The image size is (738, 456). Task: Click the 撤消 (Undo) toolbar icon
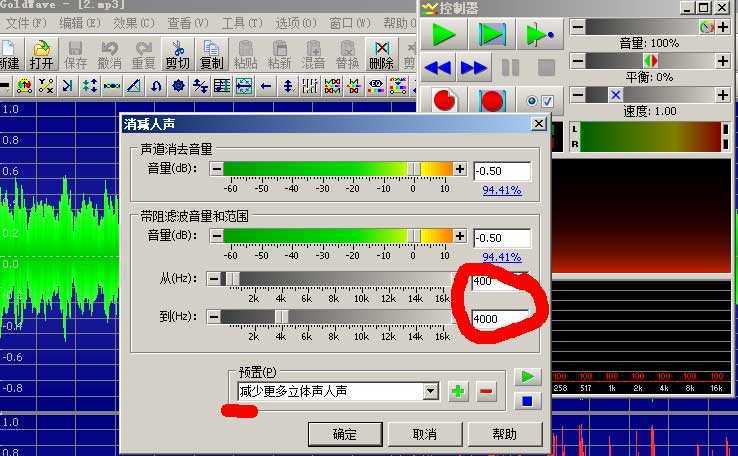(109, 55)
